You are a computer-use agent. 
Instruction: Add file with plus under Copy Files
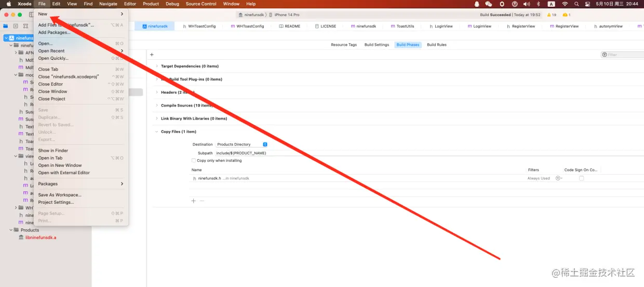[193, 201]
